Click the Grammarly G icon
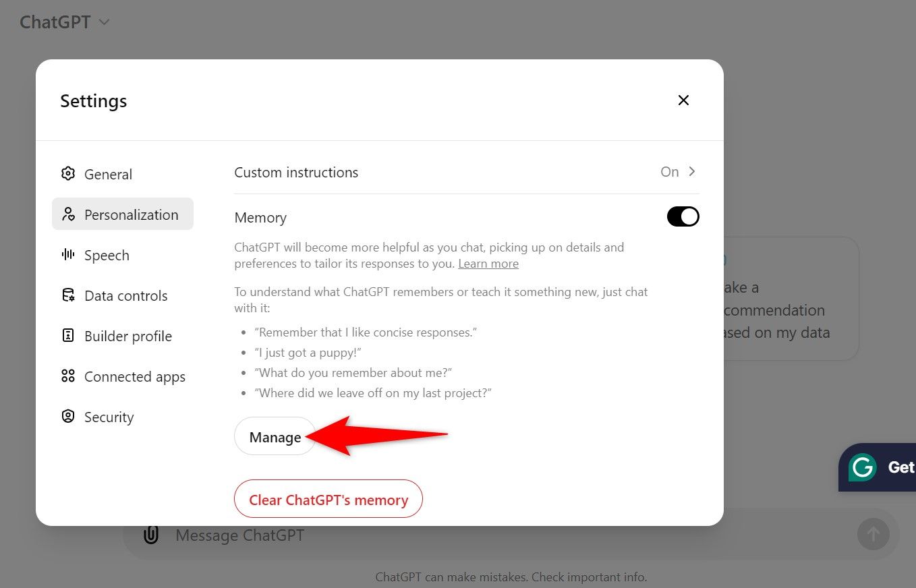916x588 pixels. pyautogui.click(x=863, y=467)
